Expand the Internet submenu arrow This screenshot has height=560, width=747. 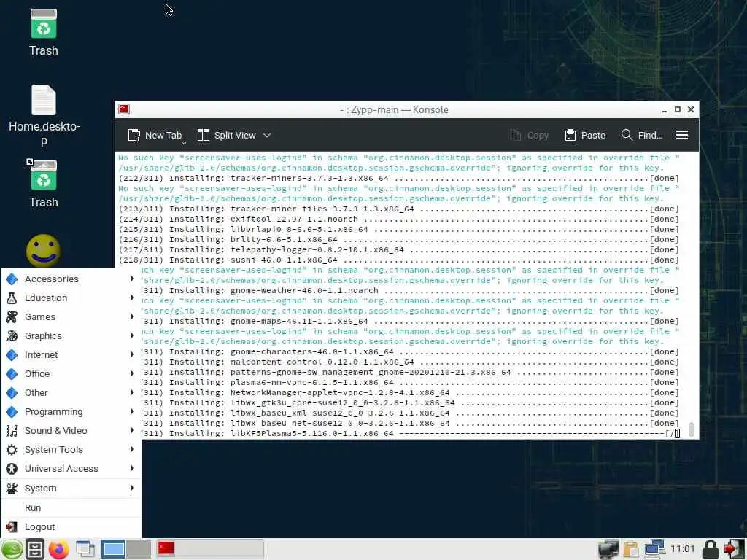(132, 354)
